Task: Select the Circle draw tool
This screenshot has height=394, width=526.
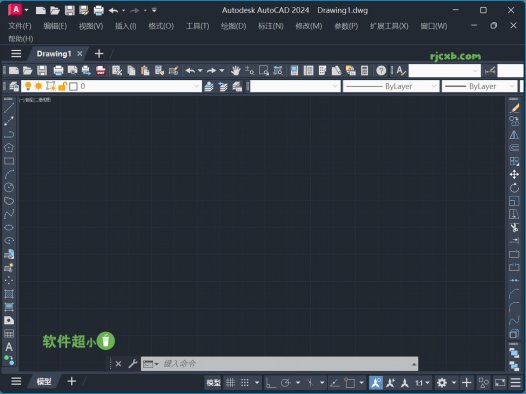Action: pyautogui.click(x=9, y=187)
